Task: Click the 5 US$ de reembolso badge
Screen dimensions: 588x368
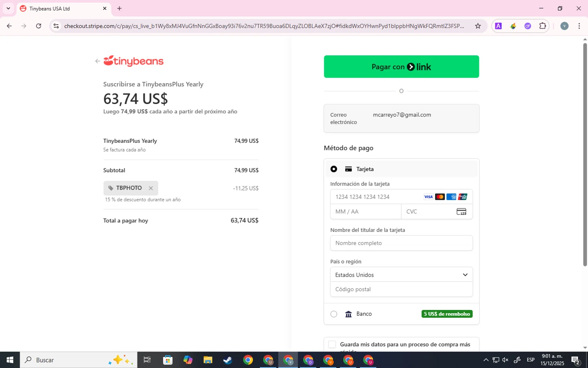Action: click(x=447, y=314)
